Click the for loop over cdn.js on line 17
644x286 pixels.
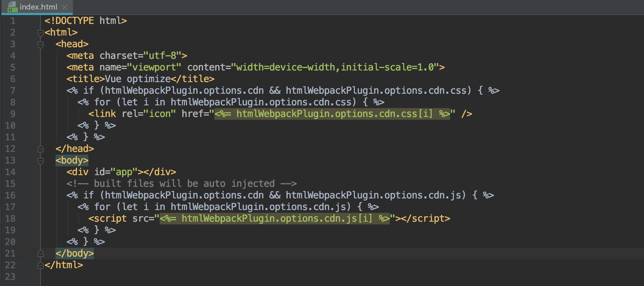tap(228, 207)
